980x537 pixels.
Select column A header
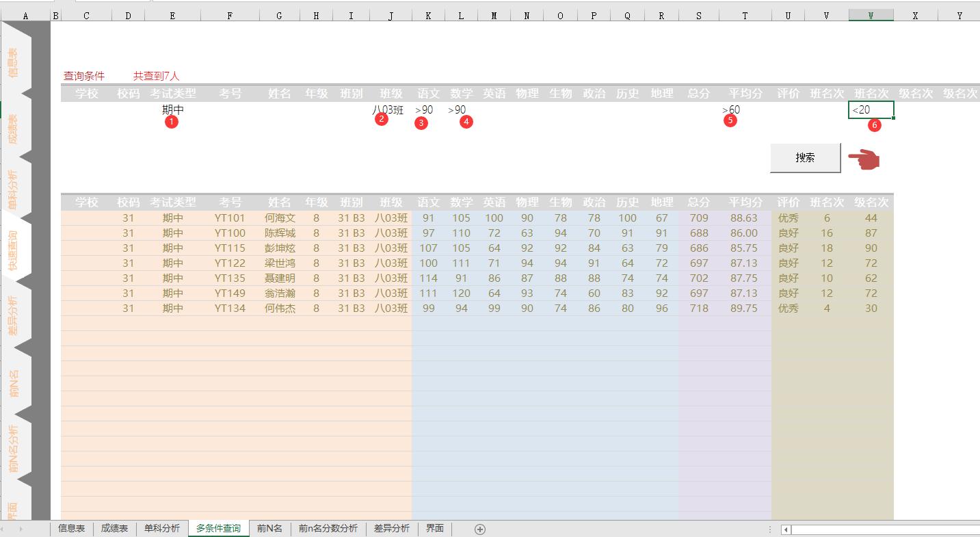tap(26, 15)
